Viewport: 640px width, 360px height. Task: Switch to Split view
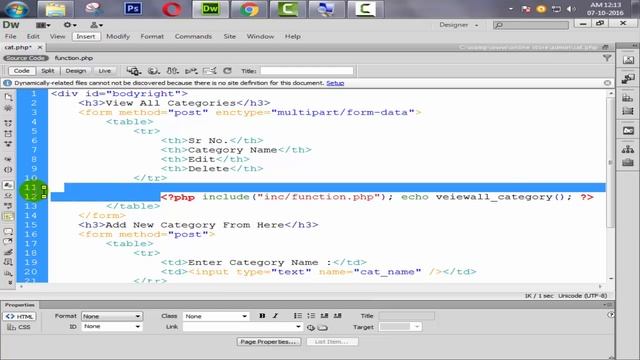[48, 71]
